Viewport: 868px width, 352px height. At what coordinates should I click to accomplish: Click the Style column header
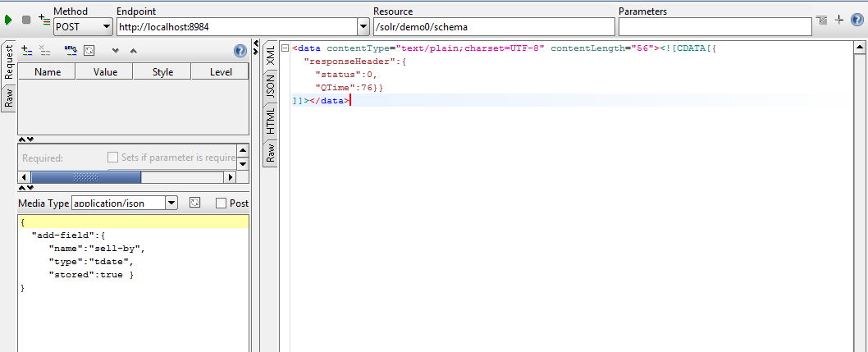point(162,72)
